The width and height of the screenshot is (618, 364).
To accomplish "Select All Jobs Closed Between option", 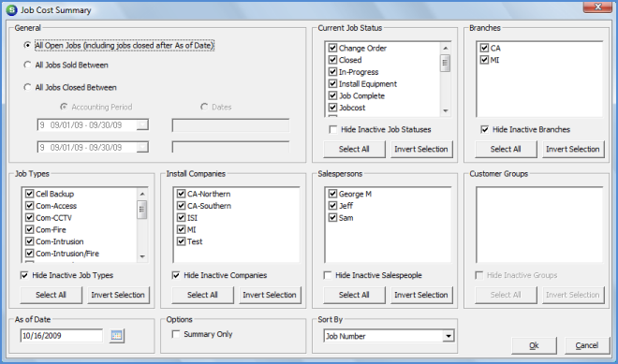I will point(27,87).
